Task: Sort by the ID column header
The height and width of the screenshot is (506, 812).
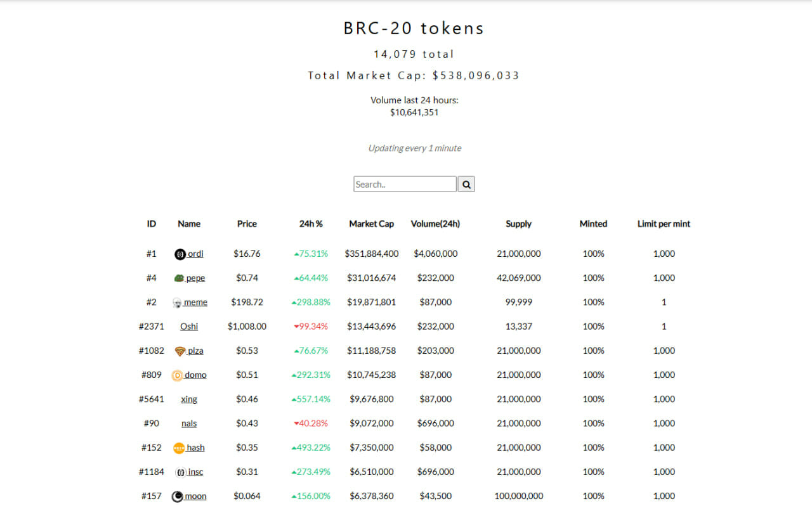Action: (x=152, y=224)
